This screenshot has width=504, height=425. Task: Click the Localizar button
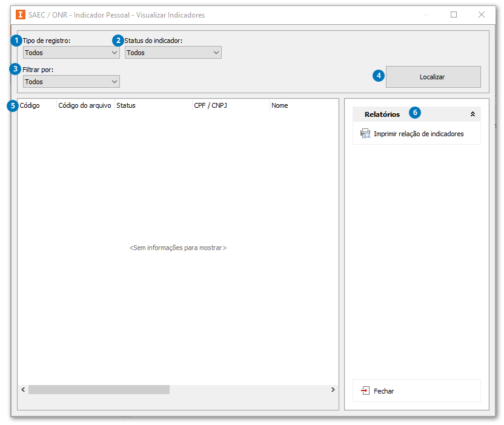point(433,77)
